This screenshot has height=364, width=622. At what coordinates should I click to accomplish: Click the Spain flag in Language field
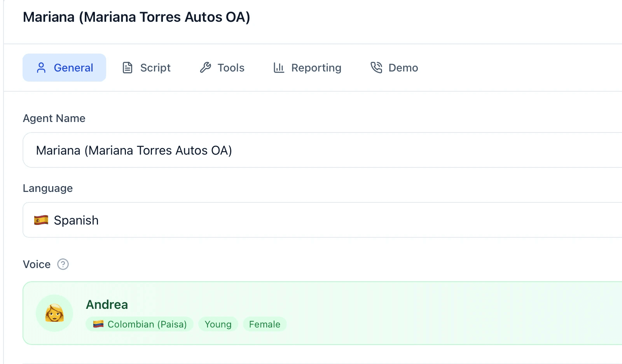(x=41, y=220)
